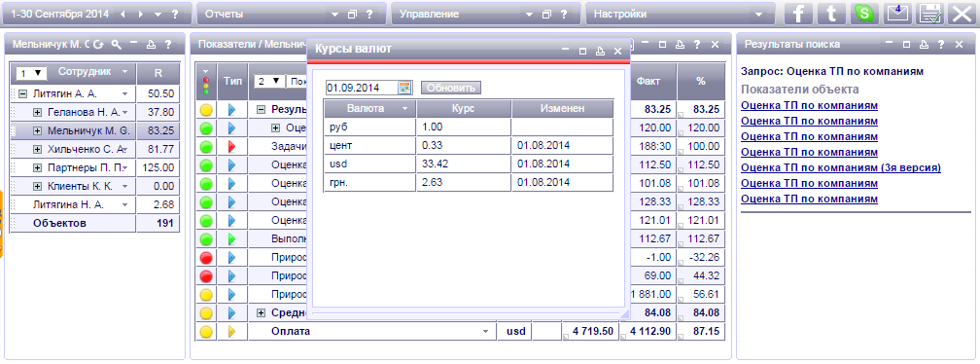This screenshot has height=364, width=980.
Task: Print the Результаты поиска panel
Action: click(924, 45)
